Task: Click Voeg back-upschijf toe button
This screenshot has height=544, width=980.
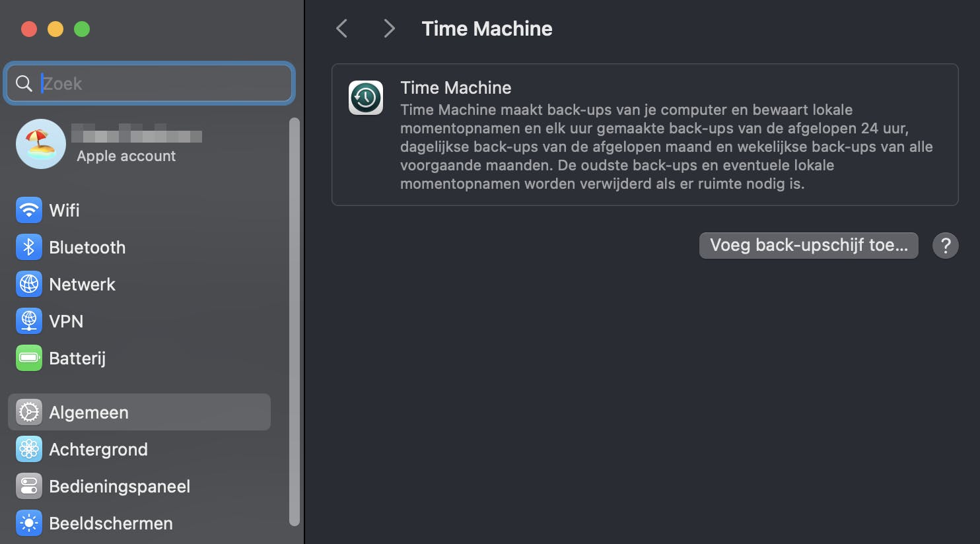Action: pos(808,246)
